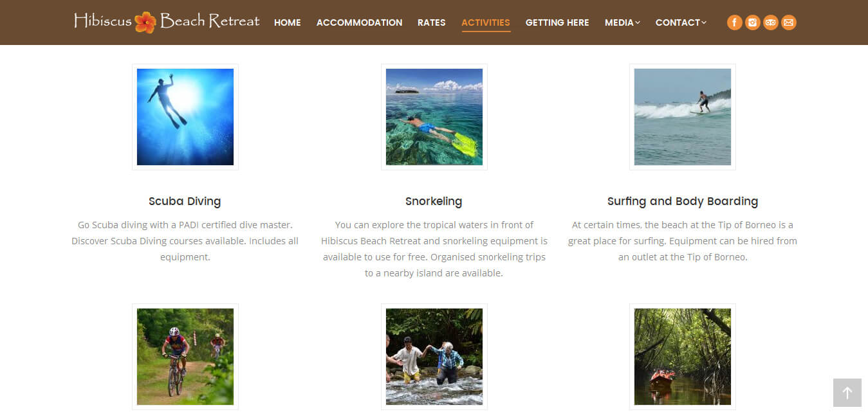Click the scuba diver underwater photo
868x412 pixels.
coord(185,117)
